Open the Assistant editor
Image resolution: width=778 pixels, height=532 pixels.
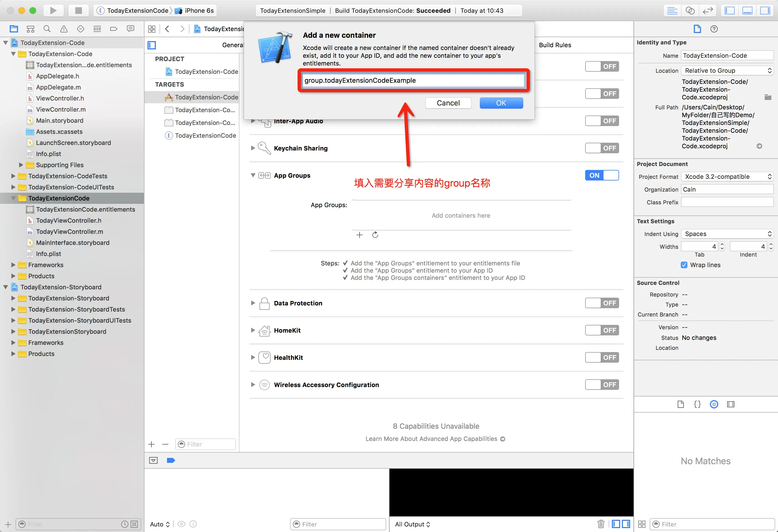[690, 10]
